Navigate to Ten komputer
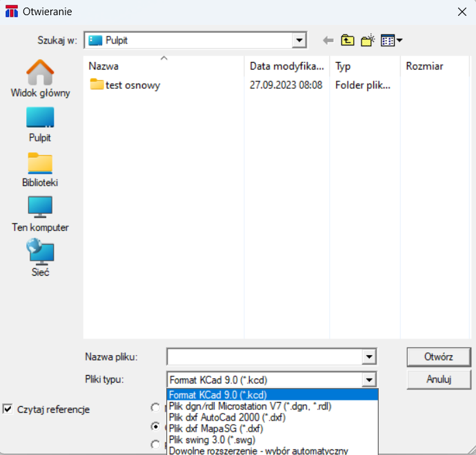 (x=40, y=214)
